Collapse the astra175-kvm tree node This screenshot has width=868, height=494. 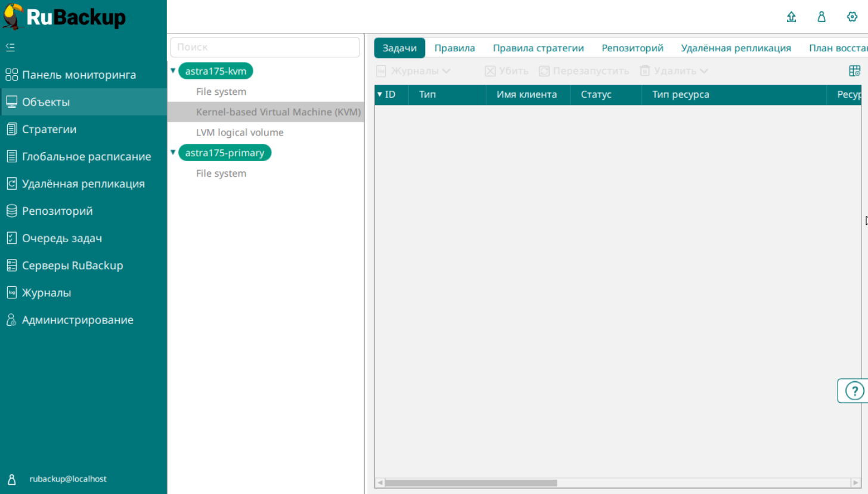[173, 71]
